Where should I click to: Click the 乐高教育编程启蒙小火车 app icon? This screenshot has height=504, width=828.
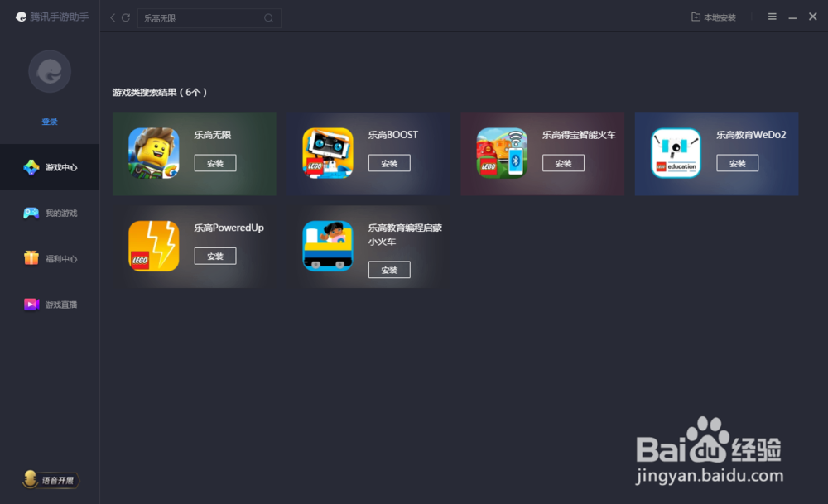pos(328,246)
